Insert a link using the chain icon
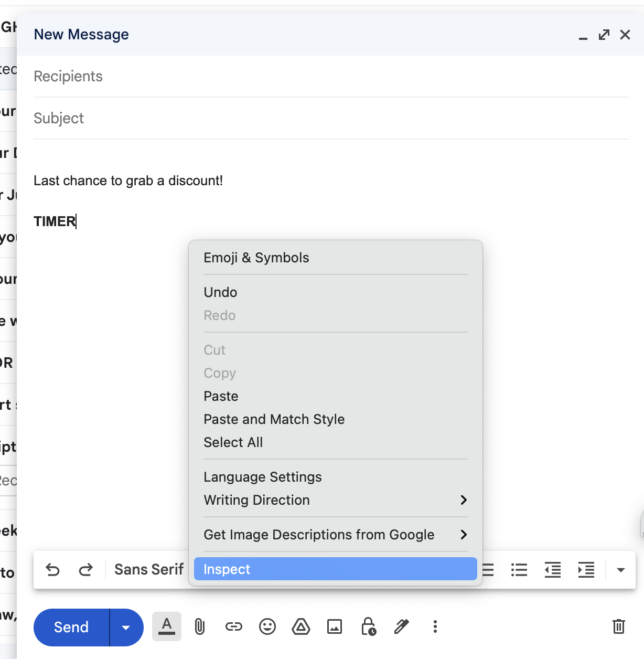 [x=234, y=626]
